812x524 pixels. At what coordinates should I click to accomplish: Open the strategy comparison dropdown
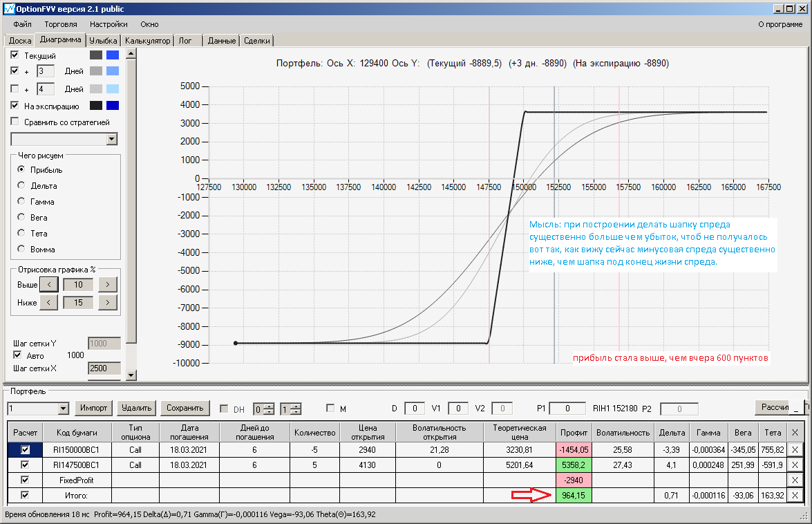click(x=112, y=139)
